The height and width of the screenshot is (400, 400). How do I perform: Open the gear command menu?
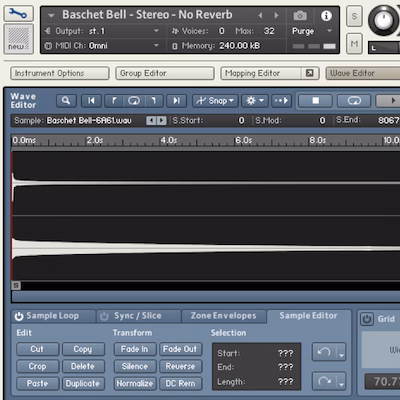[x=255, y=101]
